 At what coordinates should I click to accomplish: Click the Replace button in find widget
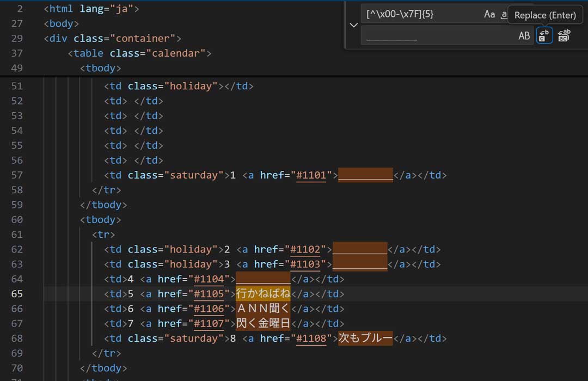(x=544, y=36)
